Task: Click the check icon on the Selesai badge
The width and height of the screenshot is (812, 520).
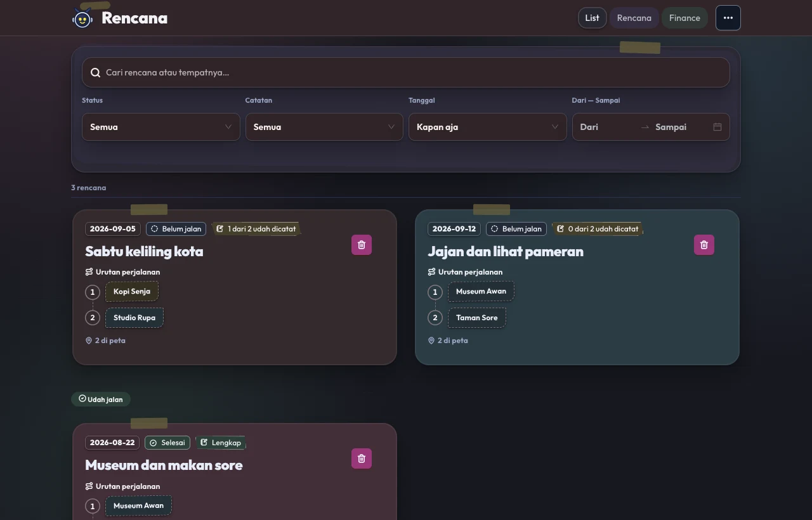Action: point(153,443)
